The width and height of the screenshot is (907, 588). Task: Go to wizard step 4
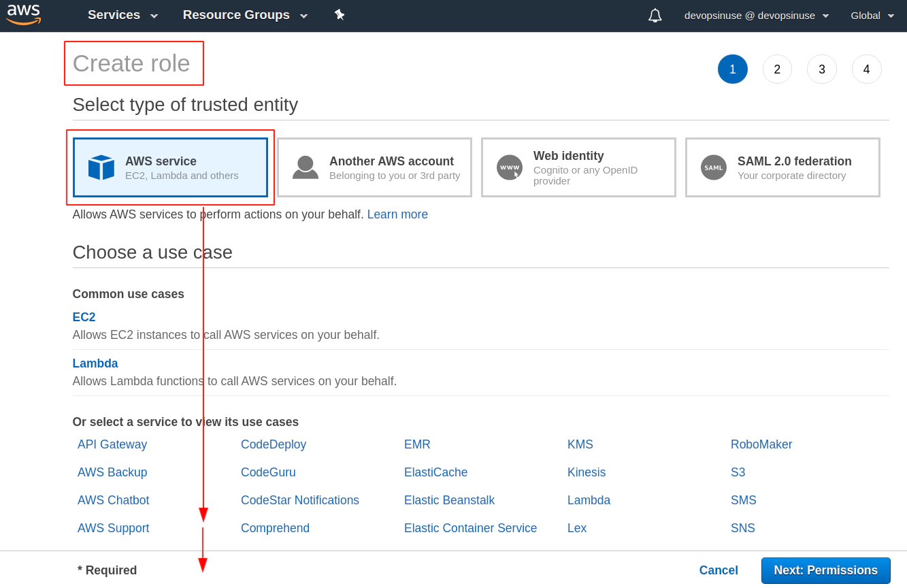click(x=866, y=69)
